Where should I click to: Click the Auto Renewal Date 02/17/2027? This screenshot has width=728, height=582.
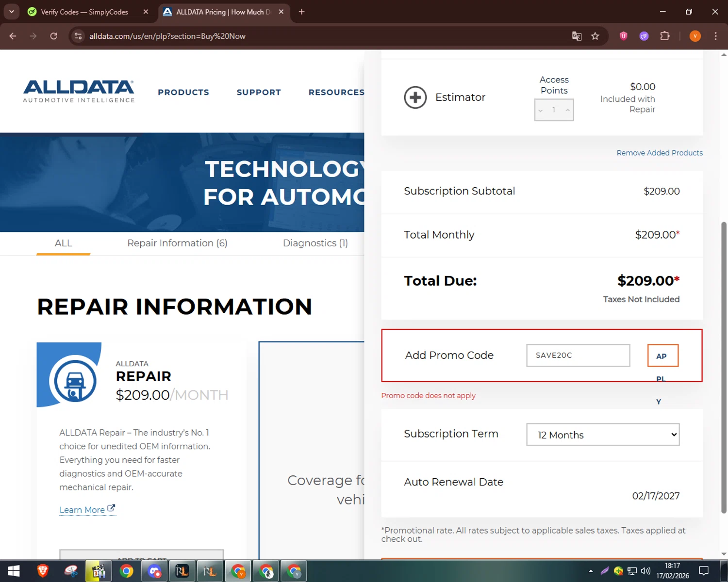coord(656,496)
